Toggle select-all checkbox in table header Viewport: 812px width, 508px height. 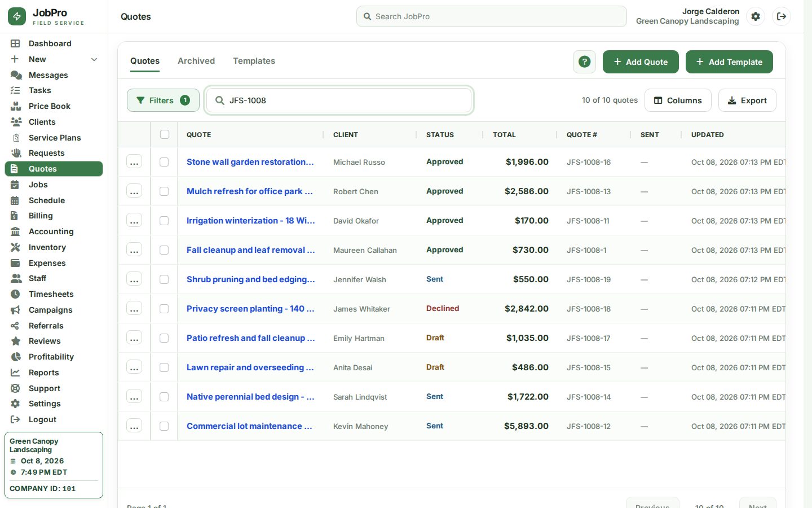pyautogui.click(x=165, y=134)
